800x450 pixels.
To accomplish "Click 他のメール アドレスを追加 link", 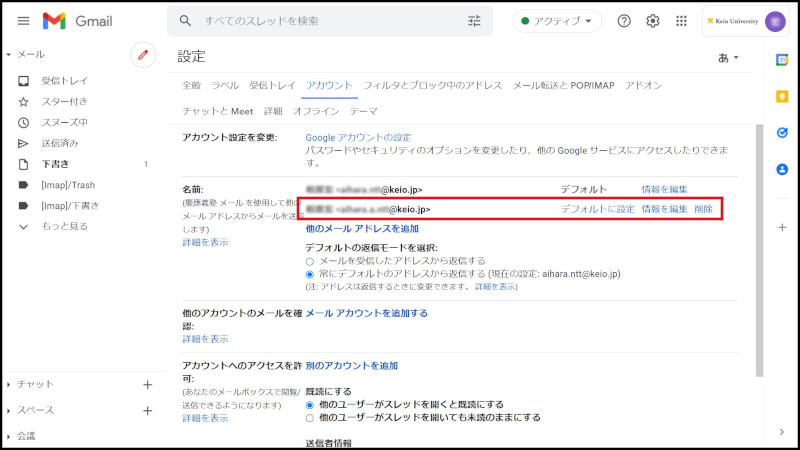I will (361, 229).
